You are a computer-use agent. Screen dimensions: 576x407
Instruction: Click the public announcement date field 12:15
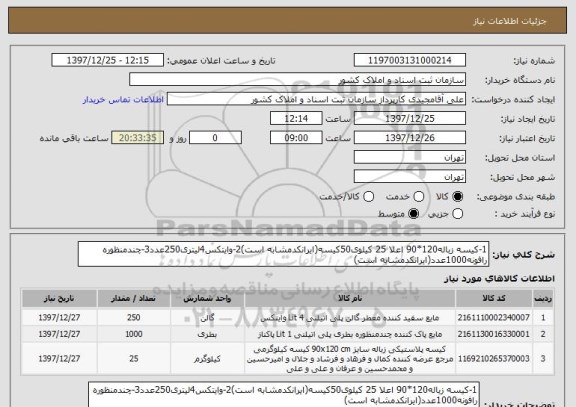(x=108, y=60)
